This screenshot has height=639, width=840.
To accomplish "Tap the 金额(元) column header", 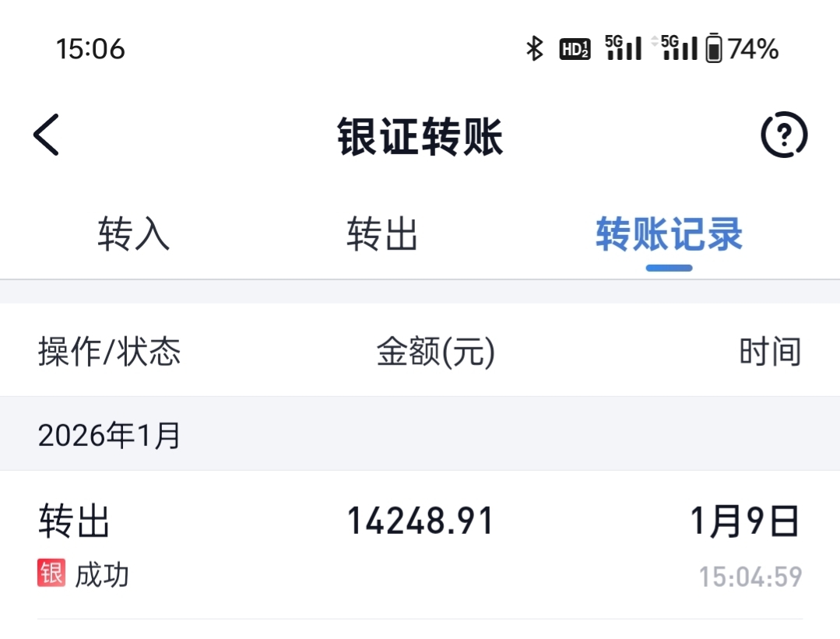I will coord(436,352).
